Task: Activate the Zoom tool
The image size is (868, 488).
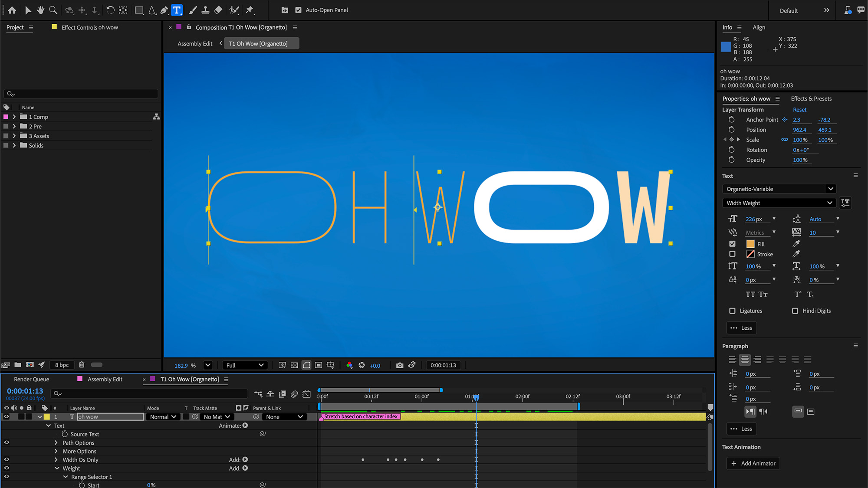Action: pyautogui.click(x=53, y=10)
